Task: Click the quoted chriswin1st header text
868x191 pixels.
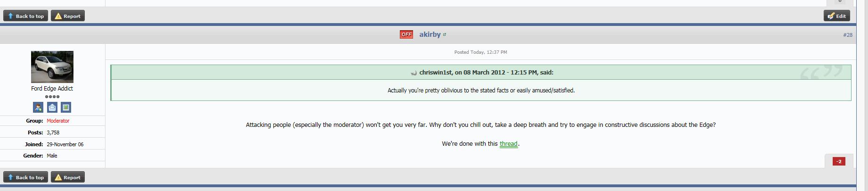Action: (486, 73)
